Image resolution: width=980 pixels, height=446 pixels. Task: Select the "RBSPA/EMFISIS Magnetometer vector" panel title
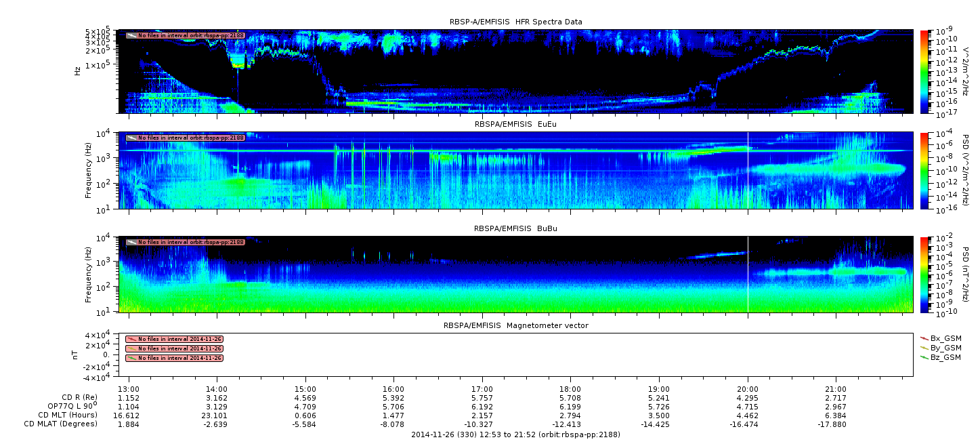[516, 325]
